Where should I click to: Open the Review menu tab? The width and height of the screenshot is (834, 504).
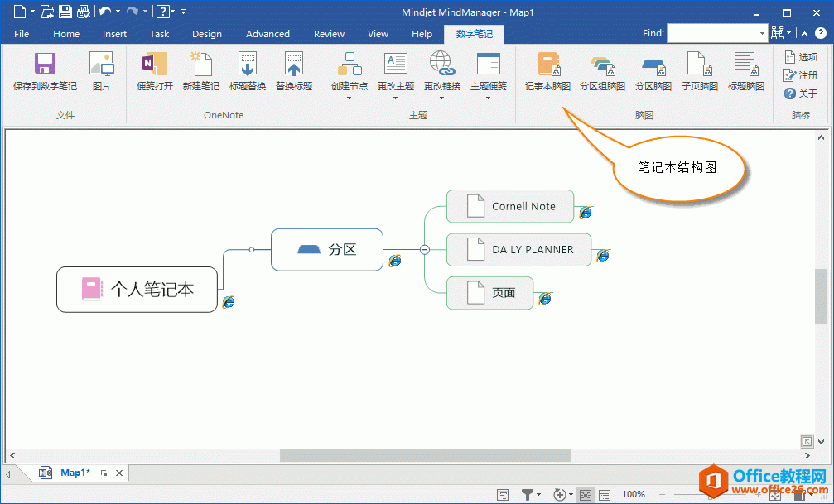329,34
